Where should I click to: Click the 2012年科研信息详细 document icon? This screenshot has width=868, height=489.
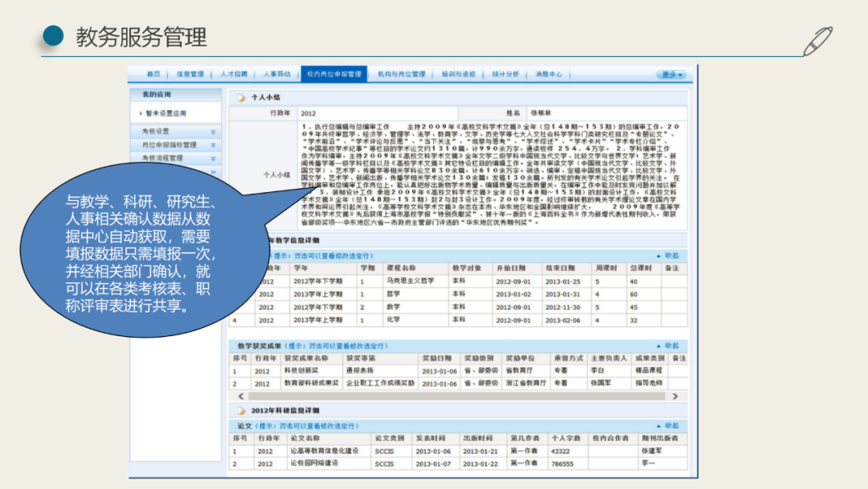coord(241,411)
